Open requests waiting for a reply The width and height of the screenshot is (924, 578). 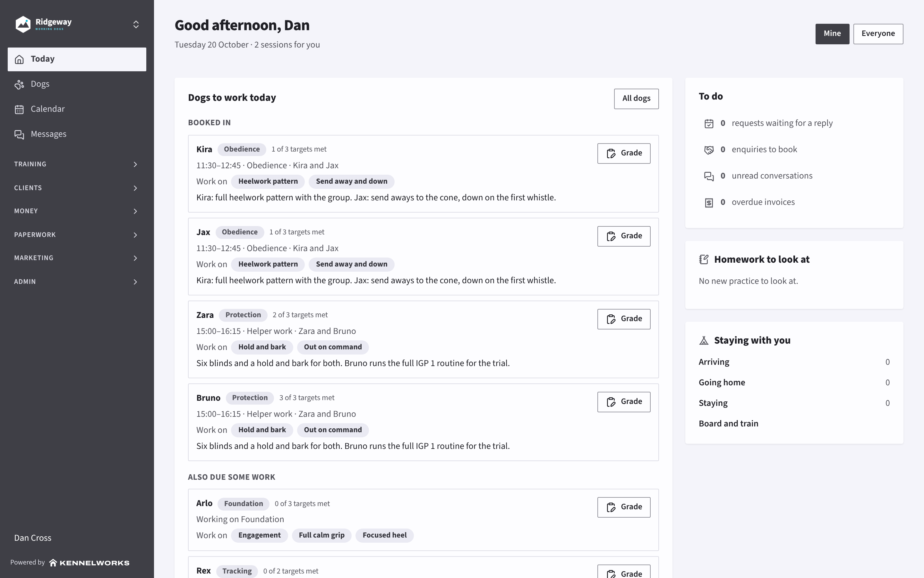(794, 123)
